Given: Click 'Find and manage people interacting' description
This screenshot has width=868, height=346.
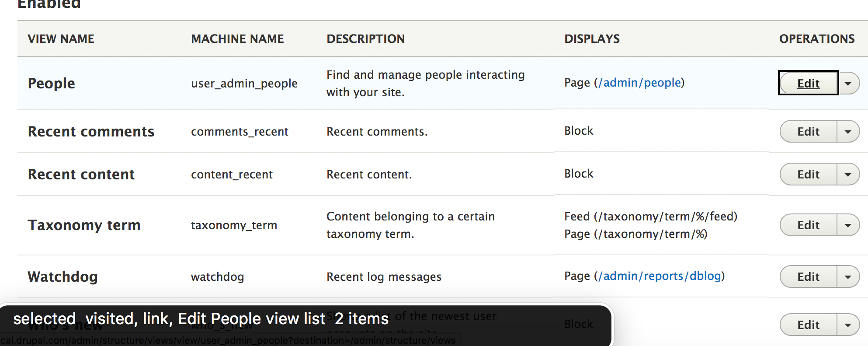Looking at the screenshot, I should point(425,74).
